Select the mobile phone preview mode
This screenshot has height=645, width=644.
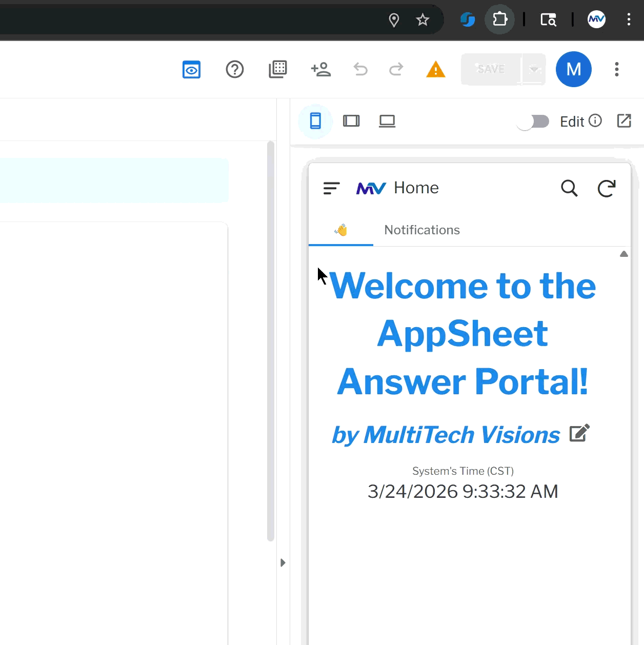pyautogui.click(x=315, y=121)
